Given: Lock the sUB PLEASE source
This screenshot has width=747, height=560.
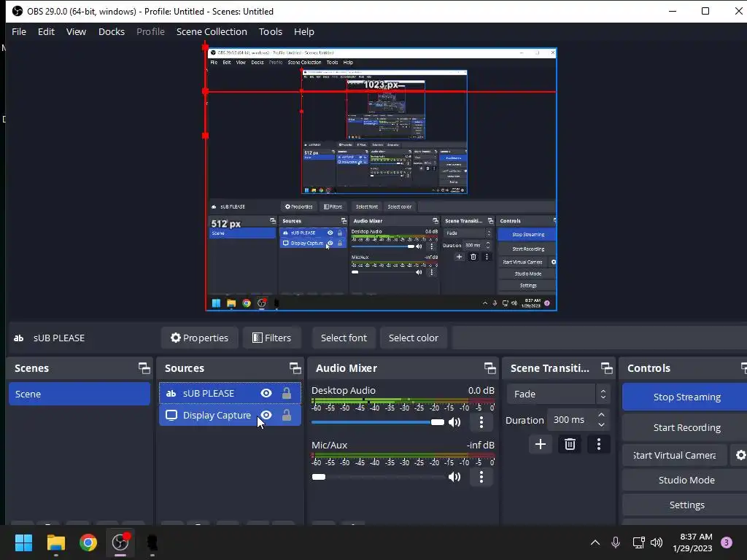Looking at the screenshot, I should pos(286,393).
